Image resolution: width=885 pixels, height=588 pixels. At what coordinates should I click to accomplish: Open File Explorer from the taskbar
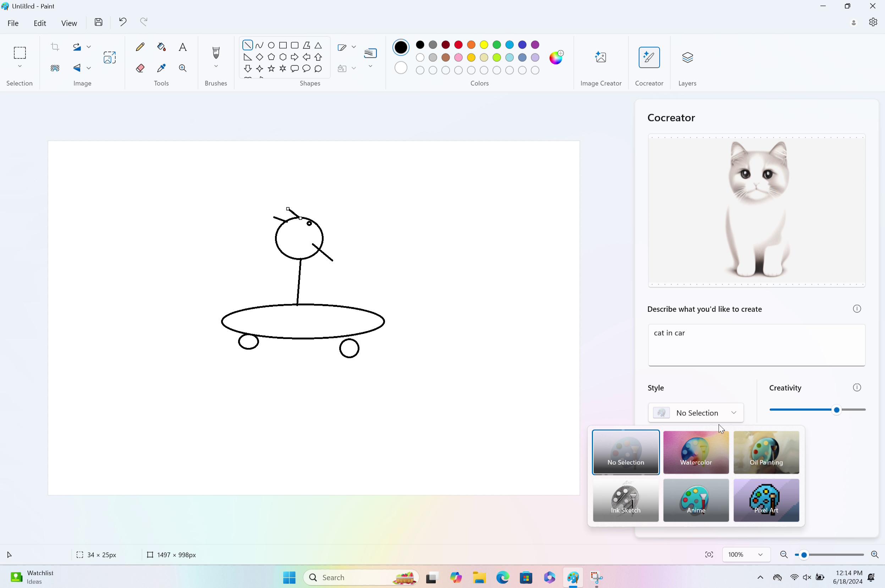pos(479,577)
